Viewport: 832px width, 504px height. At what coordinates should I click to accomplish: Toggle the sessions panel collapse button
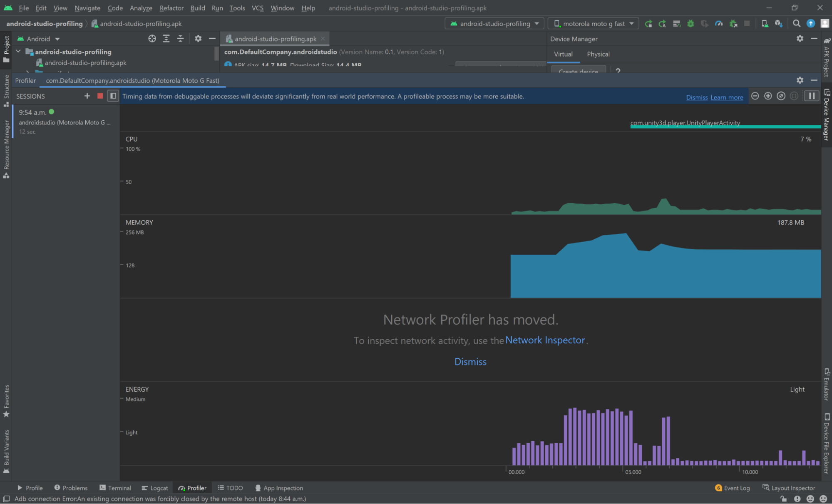(113, 96)
